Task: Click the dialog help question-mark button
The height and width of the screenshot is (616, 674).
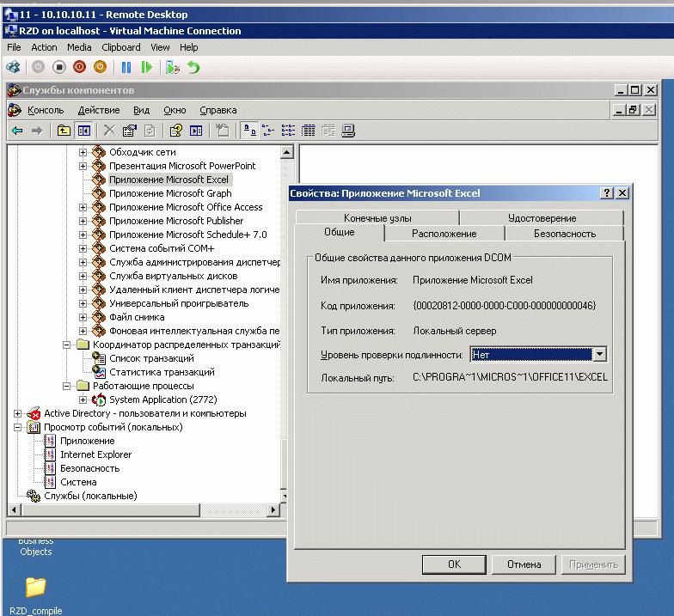Action: (x=606, y=193)
